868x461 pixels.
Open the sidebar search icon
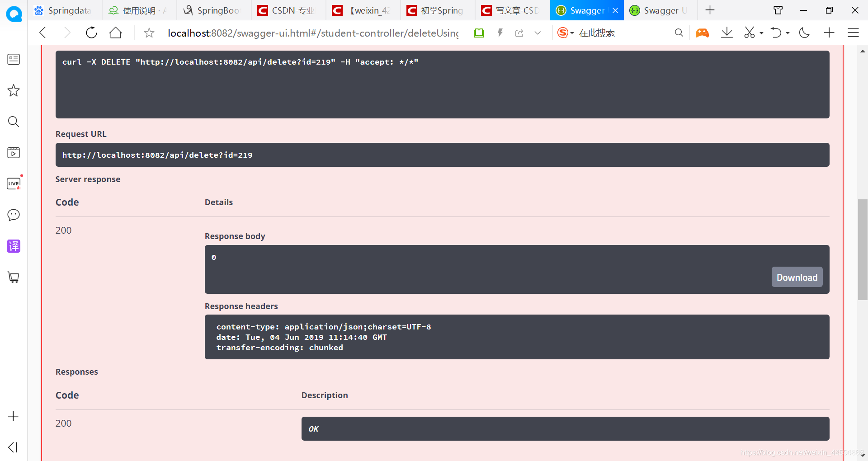(14, 122)
